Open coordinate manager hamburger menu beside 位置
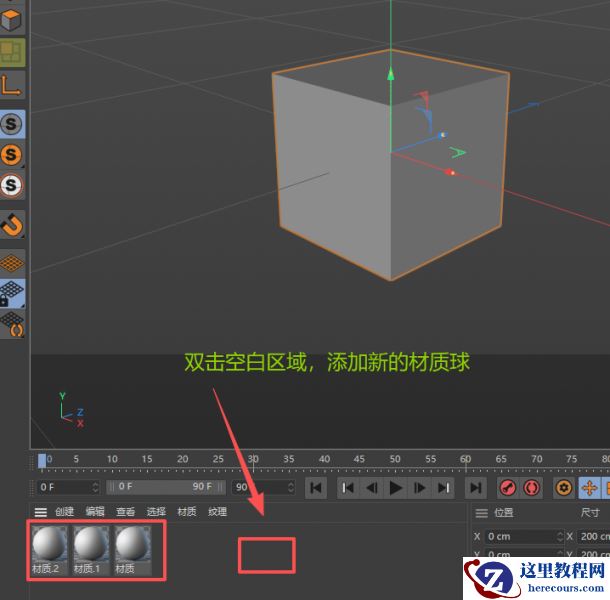Screen dimensions: 610x600 (482, 513)
